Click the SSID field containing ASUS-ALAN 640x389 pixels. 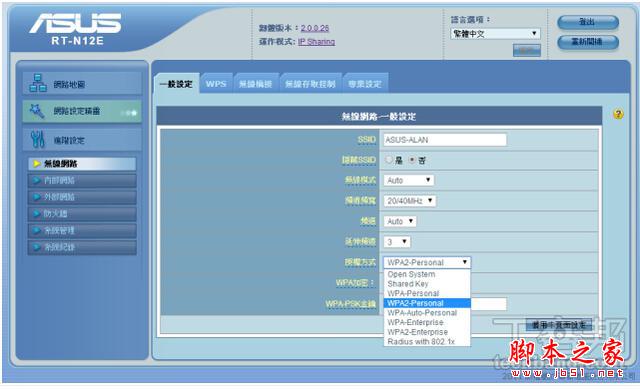pyautogui.click(x=445, y=140)
